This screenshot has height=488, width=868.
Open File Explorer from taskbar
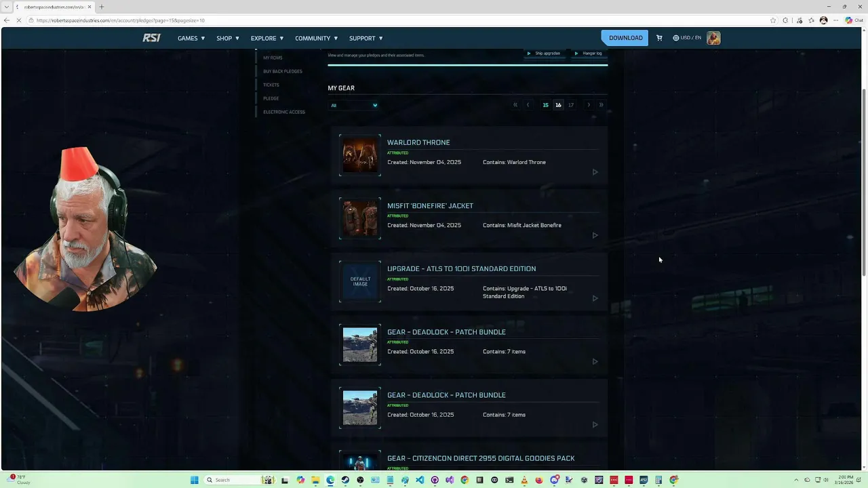[315, 480]
